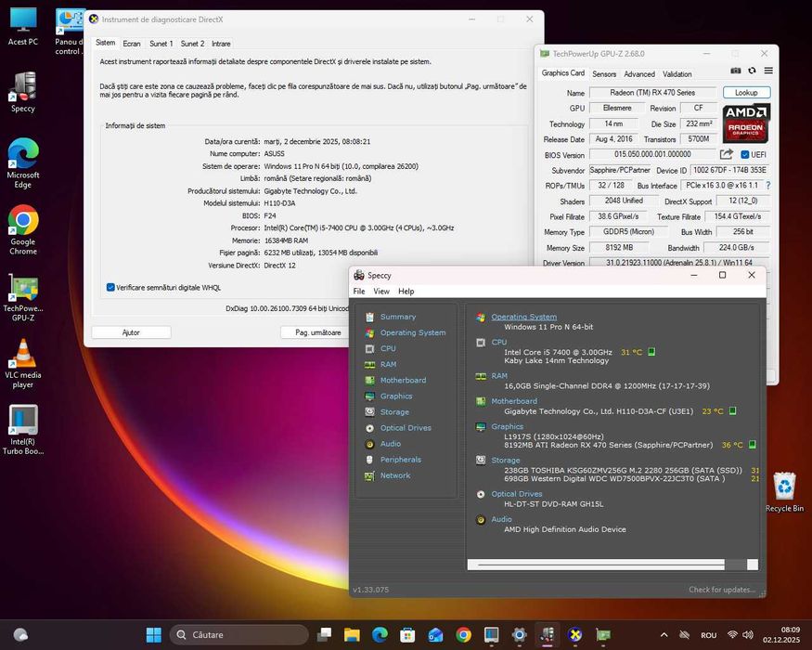
Task: Select Network in the Speccy sidebar
Action: 395,475
